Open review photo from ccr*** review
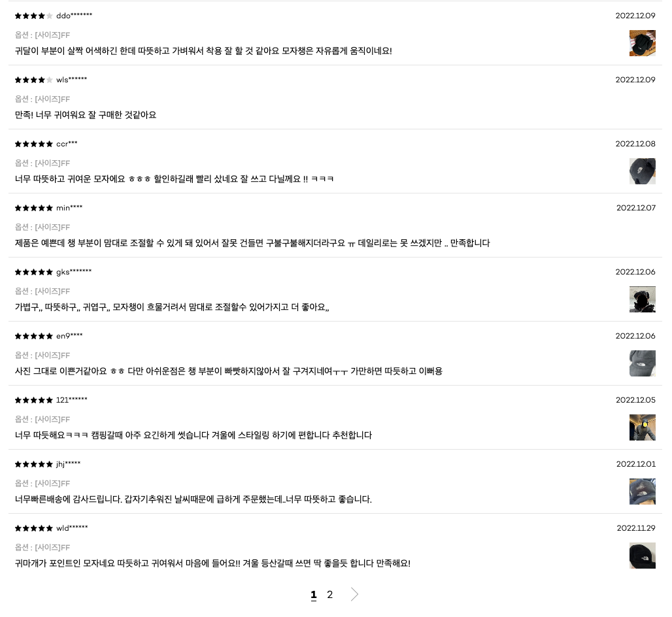The width and height of the screenshot is (672, 617). [x=642, y=171]
